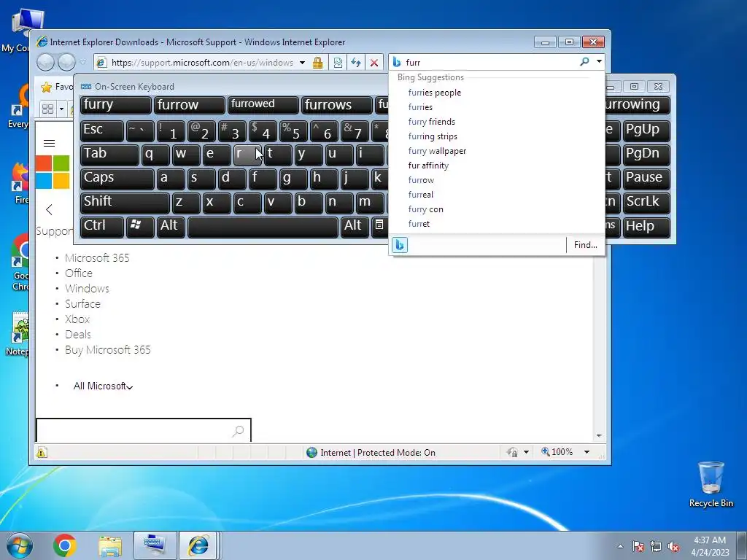Image resolution: width=747 pixels, height=560 pixels.
Task: Click the back chevron on support page
Action: pos(49,209)
